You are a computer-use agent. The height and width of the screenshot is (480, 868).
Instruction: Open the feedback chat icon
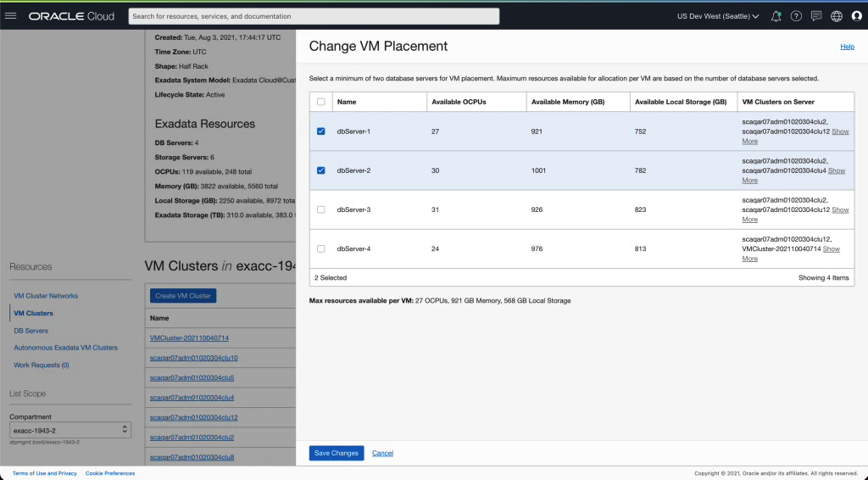(x=816, y=16)
